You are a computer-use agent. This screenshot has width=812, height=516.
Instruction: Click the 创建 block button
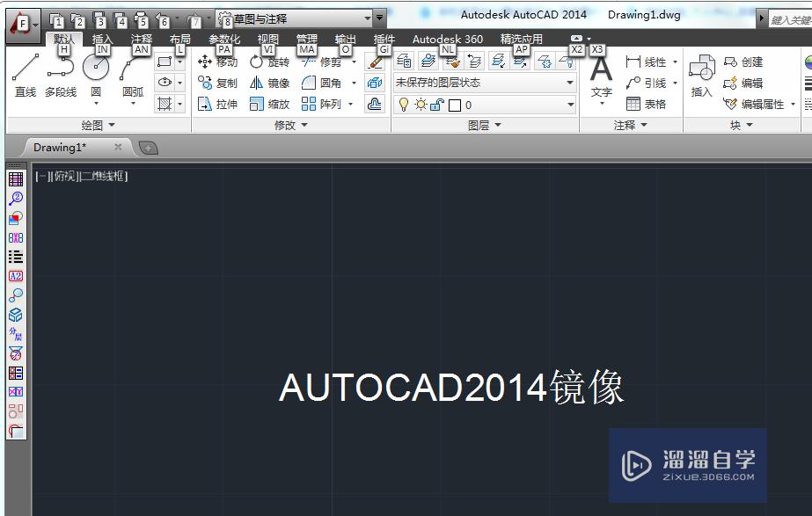pos(753,62)
